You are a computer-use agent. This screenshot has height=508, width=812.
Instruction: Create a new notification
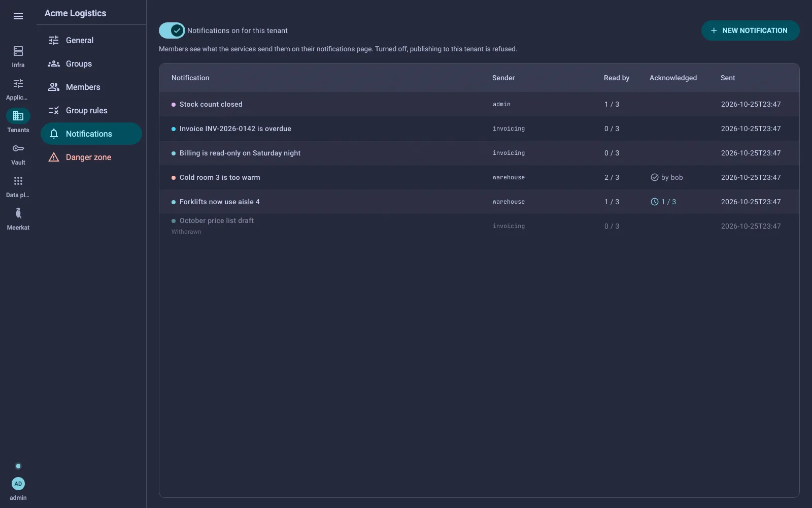tap(750, 30)
